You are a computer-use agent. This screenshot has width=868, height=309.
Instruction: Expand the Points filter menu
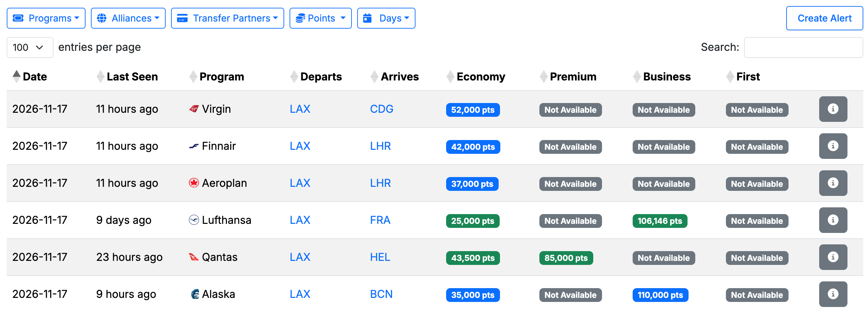tap(321, 18)
